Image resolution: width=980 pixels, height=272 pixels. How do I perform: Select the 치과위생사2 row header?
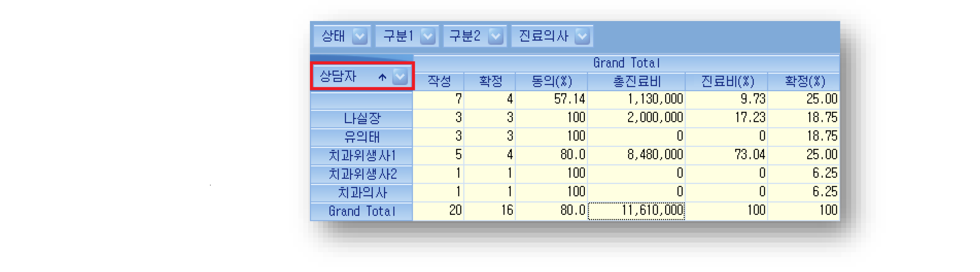click(361, 174)
